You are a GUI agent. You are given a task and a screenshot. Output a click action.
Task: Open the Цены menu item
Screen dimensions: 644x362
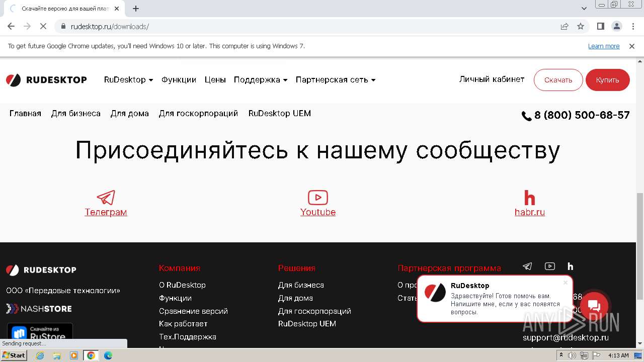[x=215, y=79]
